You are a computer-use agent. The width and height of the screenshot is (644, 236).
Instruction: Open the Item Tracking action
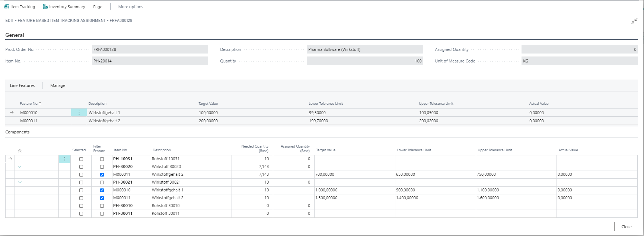[x=20, y=7]
